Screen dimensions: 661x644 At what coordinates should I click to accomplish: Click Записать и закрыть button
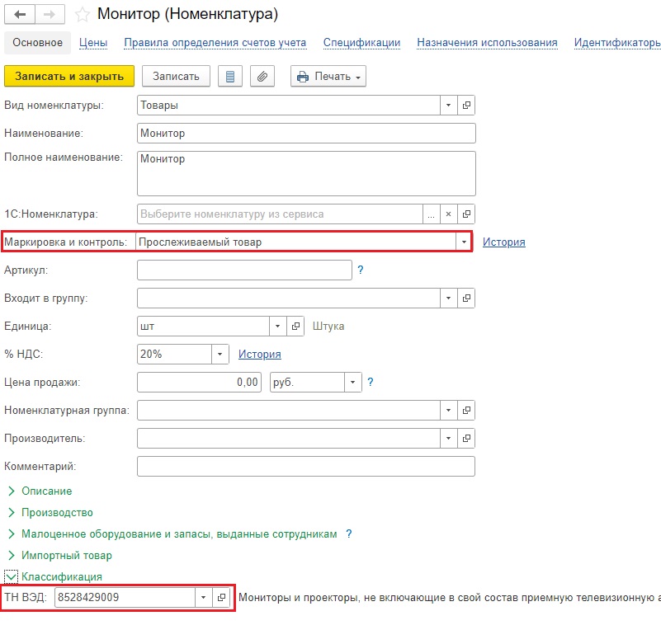click(69, 76)
